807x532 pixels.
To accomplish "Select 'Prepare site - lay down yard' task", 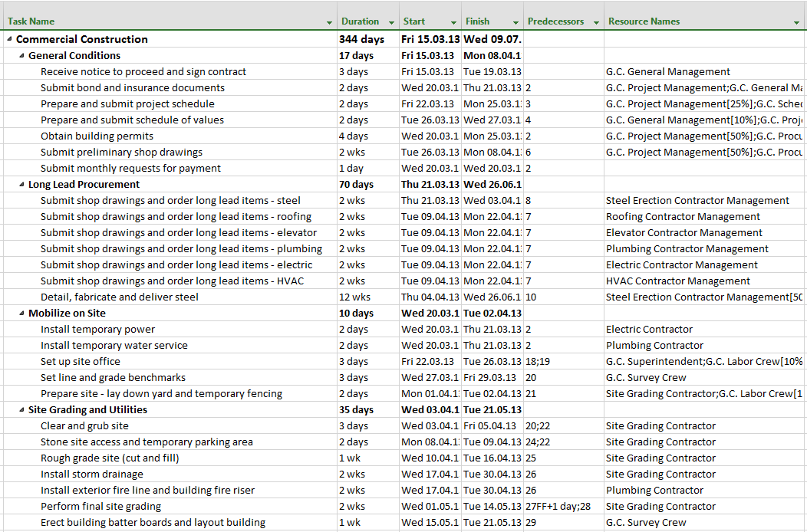I will pos(162,393).
